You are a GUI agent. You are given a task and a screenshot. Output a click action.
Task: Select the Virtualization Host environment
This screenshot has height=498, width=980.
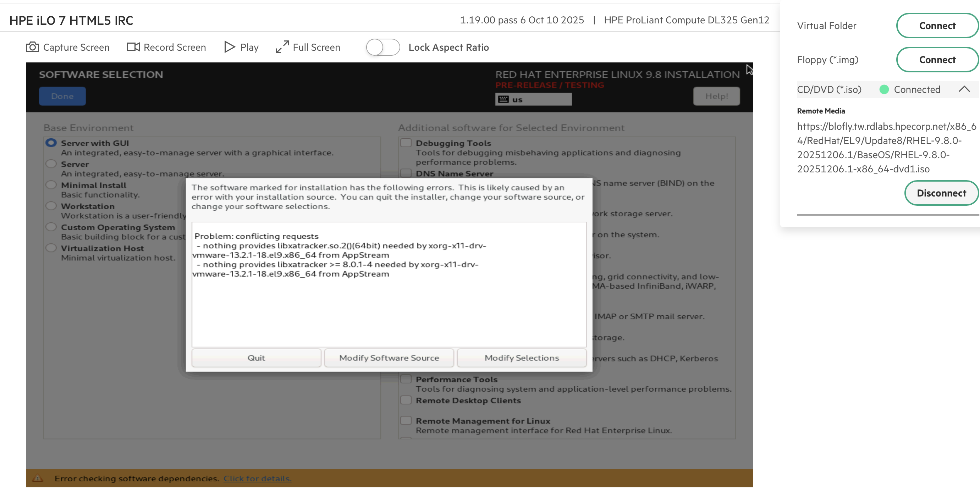[51, 248]
